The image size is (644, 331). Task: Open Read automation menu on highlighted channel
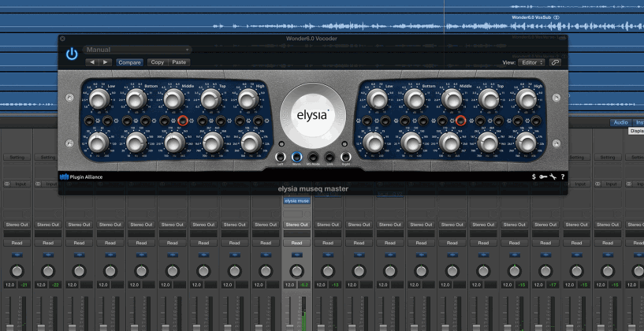tap(296, 243)
